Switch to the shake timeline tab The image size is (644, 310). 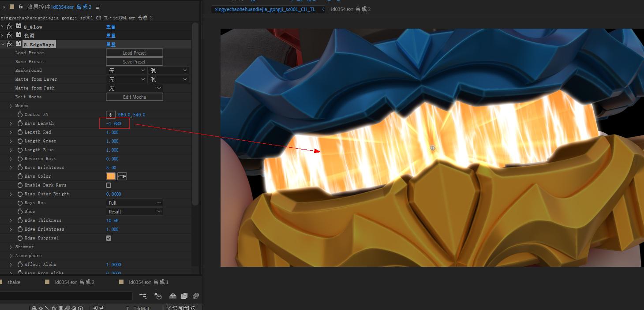click(14, 282)
